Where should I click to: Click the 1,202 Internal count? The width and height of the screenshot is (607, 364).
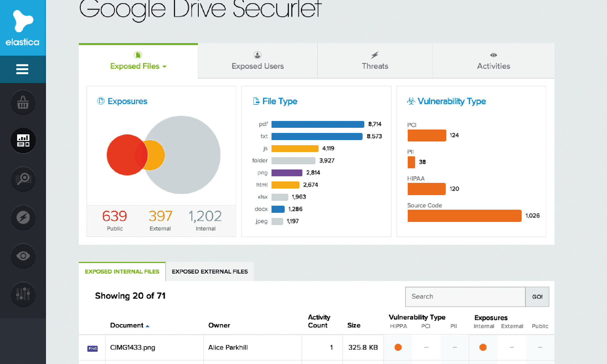click(x=205, y=216)
